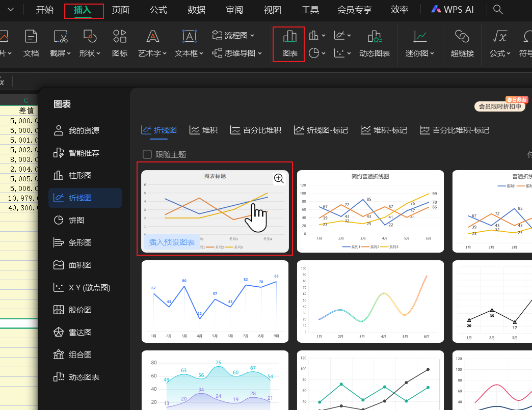The image size is (532, 410).
Task: Click the 文本框 text box icon
Action: [x=189, y=37]
